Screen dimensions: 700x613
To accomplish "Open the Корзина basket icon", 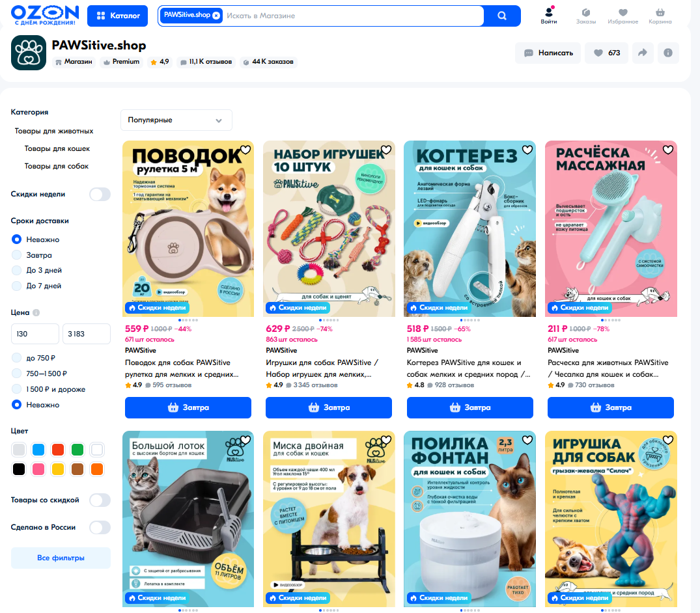I will [660, 15].
